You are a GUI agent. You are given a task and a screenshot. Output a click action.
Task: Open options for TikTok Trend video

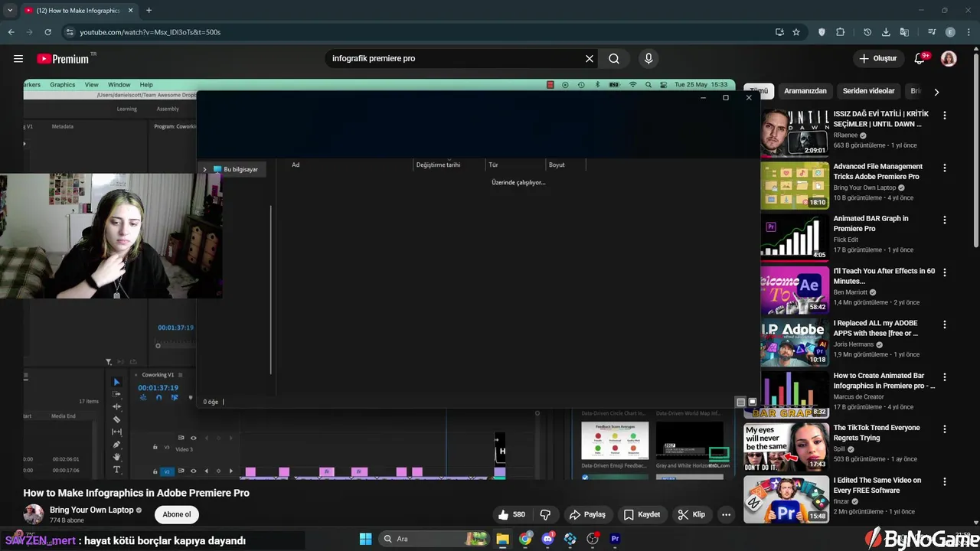coord(945,429)
